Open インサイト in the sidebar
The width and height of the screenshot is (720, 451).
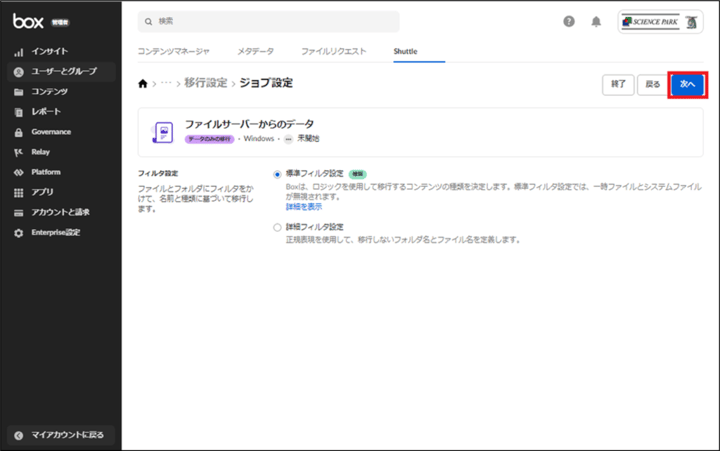[50, 51]
